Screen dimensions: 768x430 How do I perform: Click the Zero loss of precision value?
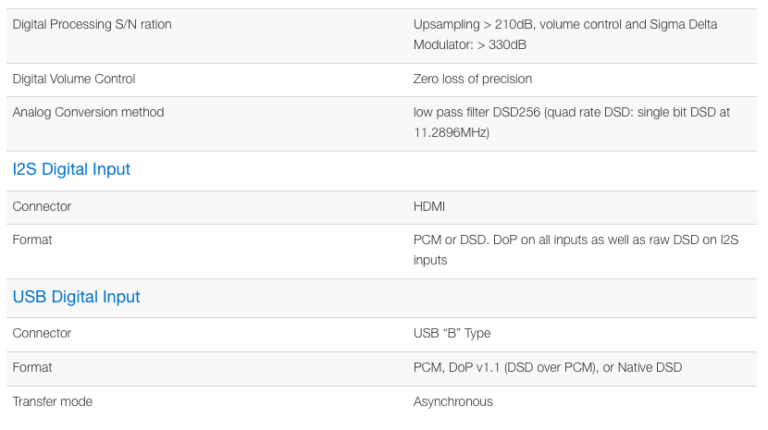point(472,79)
